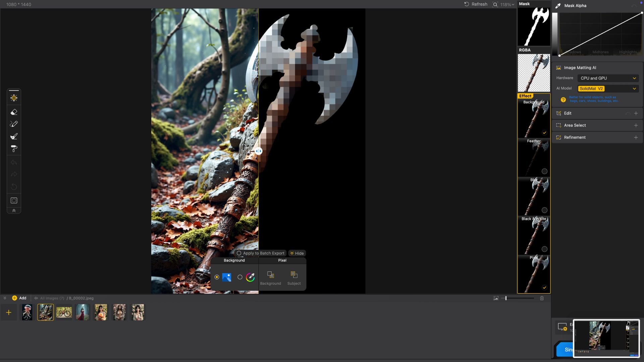Select the Black & White effect thumbnail
Image resolution: width=644 pixels, height=362 pixels.
click(534, 235)
